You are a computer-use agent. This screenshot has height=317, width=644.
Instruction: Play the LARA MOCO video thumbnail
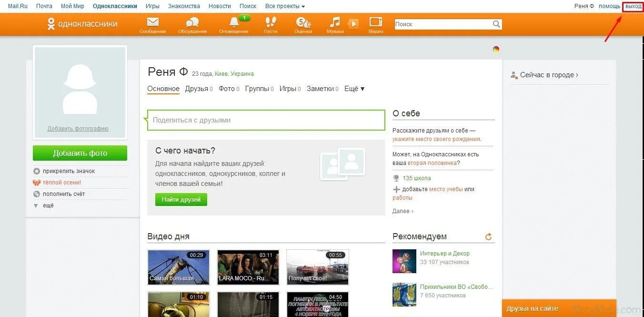pos(248,267)
